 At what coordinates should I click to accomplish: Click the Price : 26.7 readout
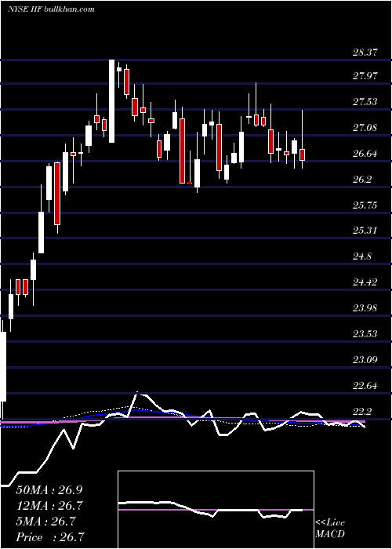coord(49,537)
